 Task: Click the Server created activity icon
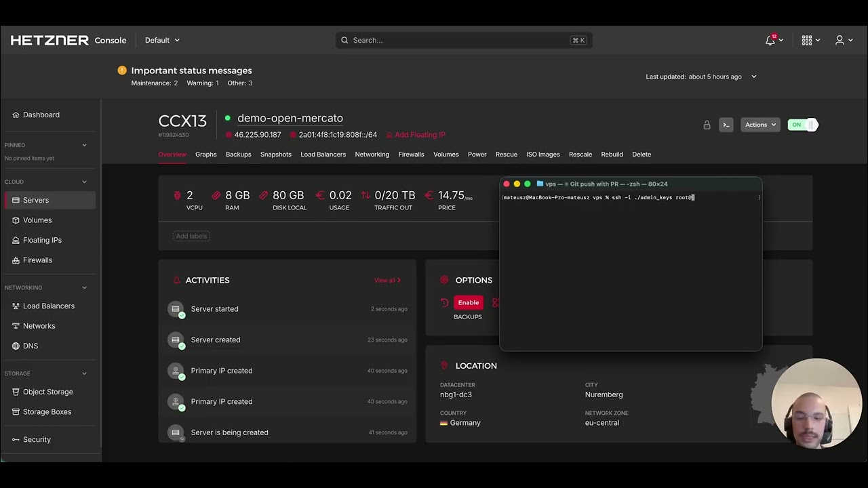(176, 340)
